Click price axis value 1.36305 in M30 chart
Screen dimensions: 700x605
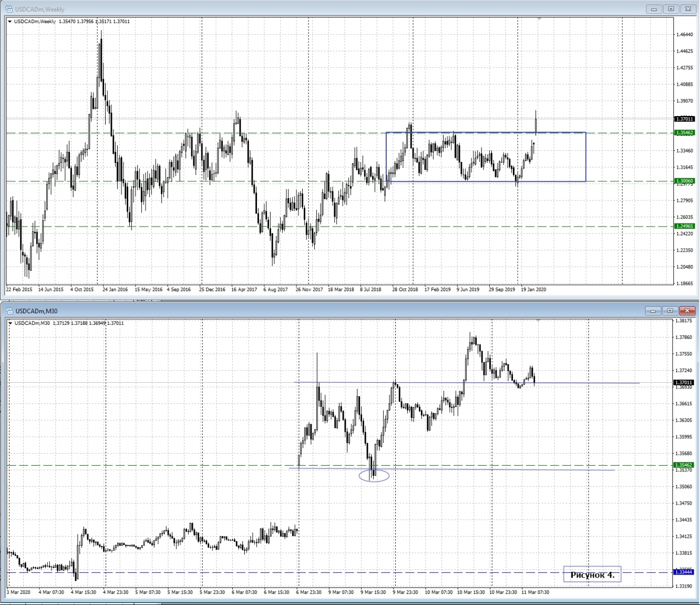(x=684, y=421)
